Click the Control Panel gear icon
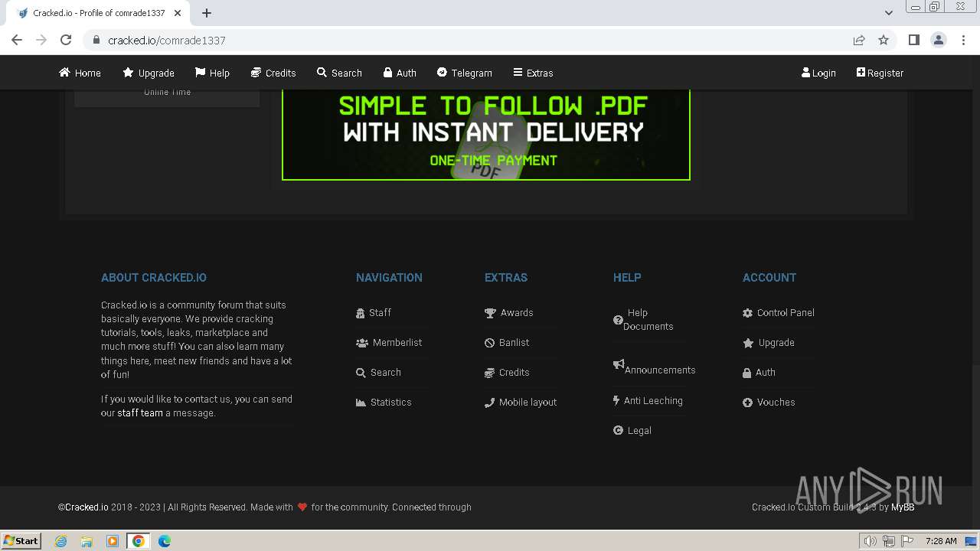 pyautogui.click(x=747, y=313)
